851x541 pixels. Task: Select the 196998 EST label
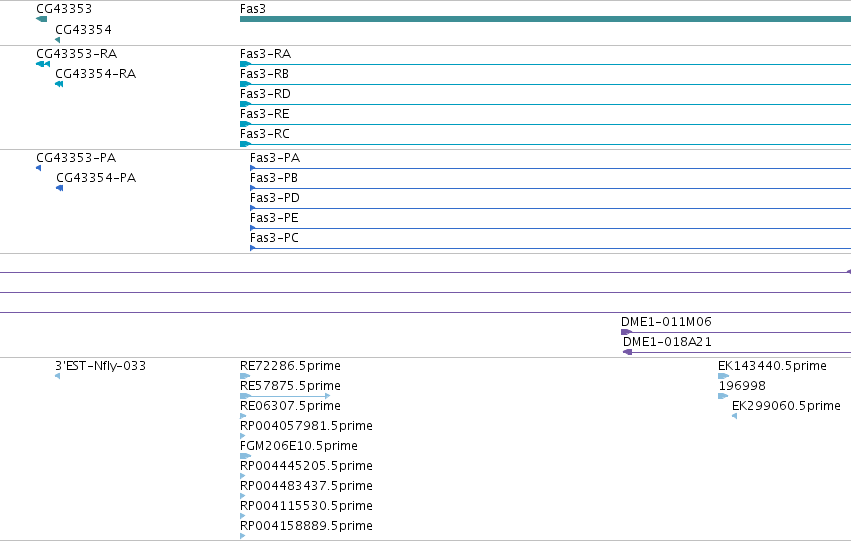click(742, 386)
